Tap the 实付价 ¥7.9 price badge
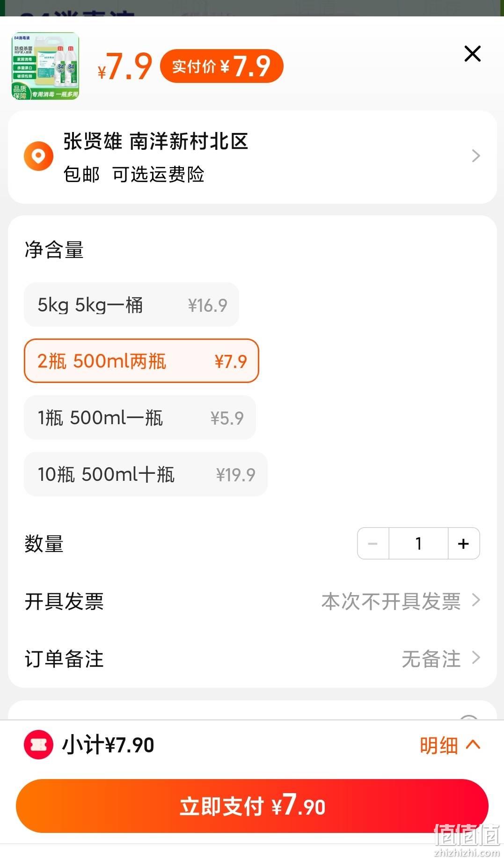This screenshot has width=504, height=861. [x=222, y=66]
